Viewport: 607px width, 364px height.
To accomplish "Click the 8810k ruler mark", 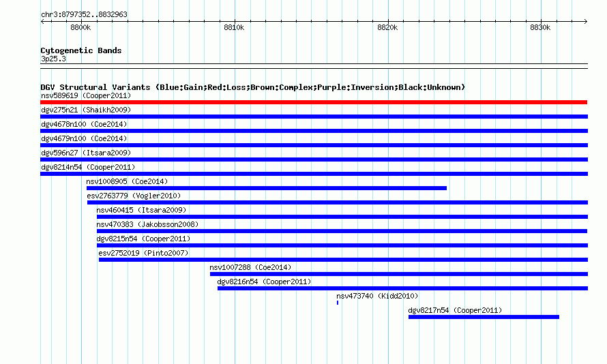I will click(234, 27).
